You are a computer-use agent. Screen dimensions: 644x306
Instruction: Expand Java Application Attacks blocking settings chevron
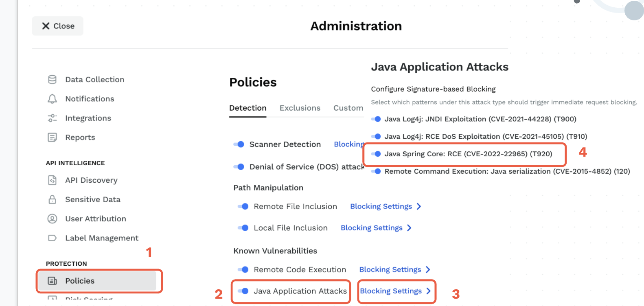(428, 291)
